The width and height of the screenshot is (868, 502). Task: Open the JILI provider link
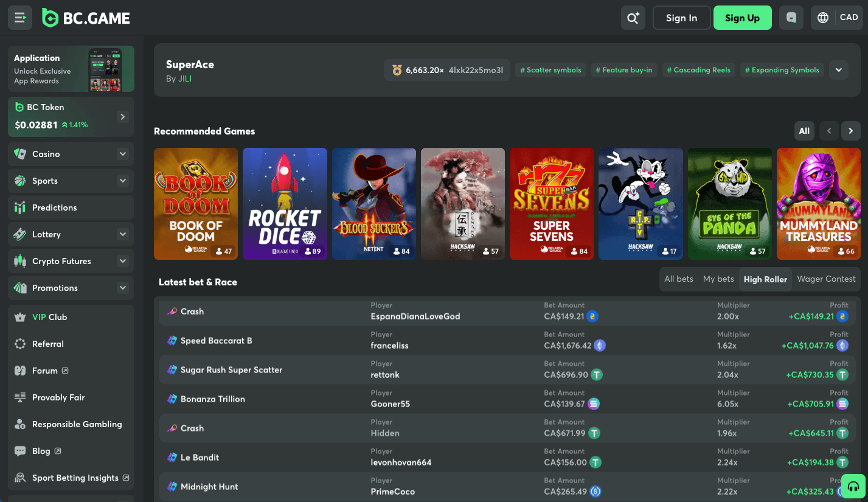(185, 78)
